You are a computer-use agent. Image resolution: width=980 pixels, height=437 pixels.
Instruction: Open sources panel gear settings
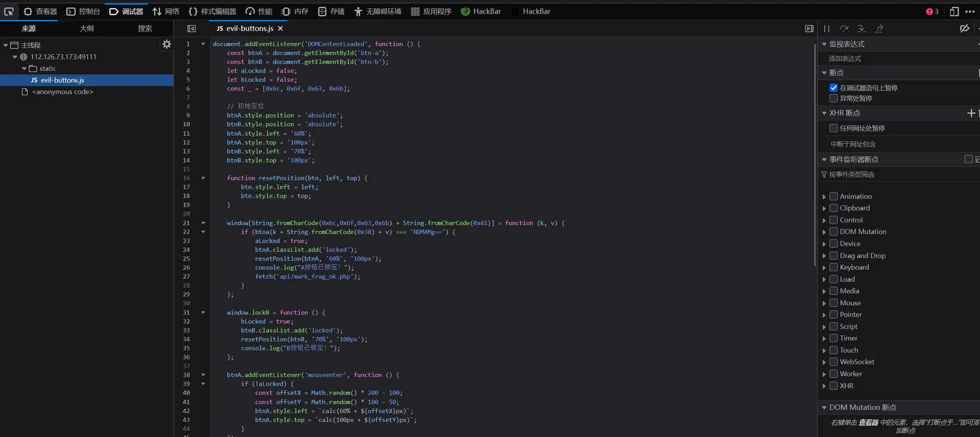click(167, 44)
